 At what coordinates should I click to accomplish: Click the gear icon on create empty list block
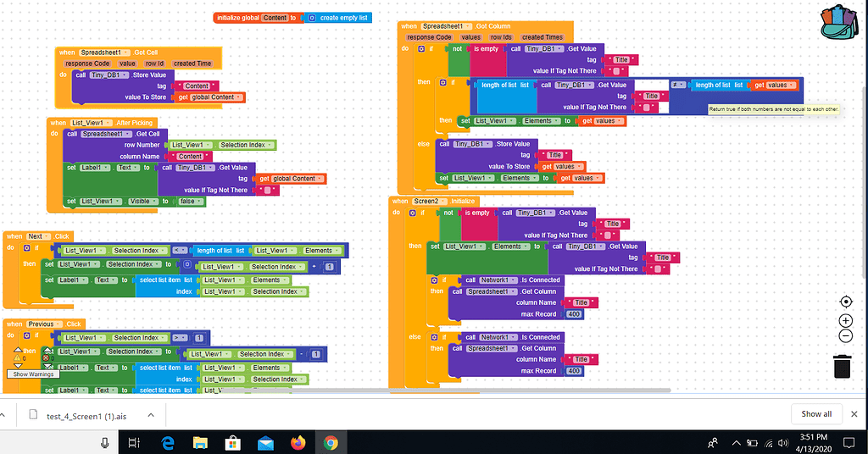pos(312,18)
